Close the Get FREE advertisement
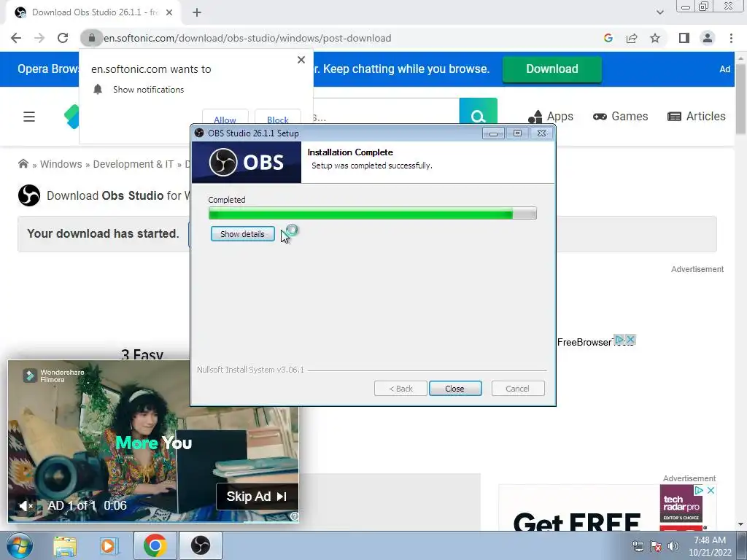The image size is (747, 560). pyautogui.click(x=711, y=490)
